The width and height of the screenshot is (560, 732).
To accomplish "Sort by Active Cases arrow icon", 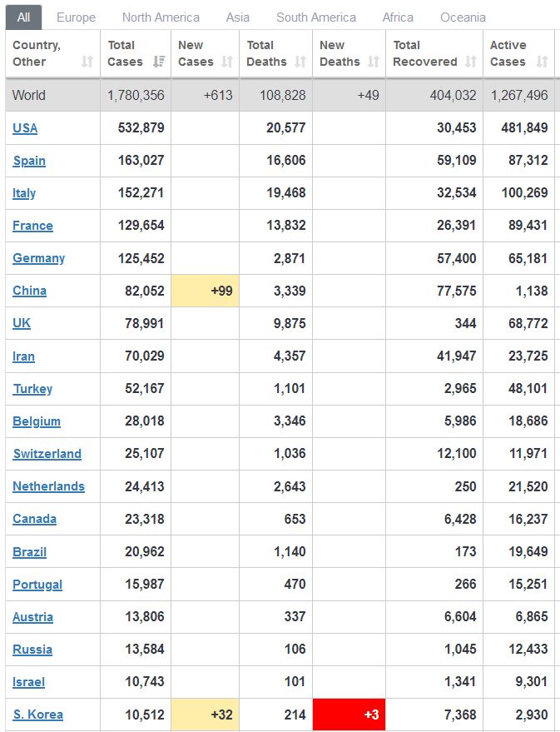I will [x=543, y=62].
